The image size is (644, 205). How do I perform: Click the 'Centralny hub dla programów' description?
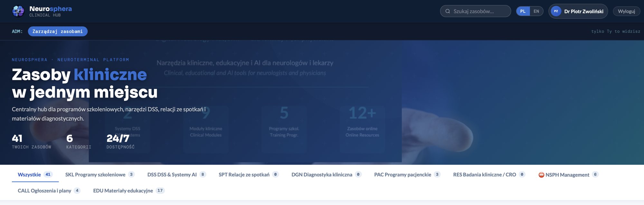coord(109,114)
